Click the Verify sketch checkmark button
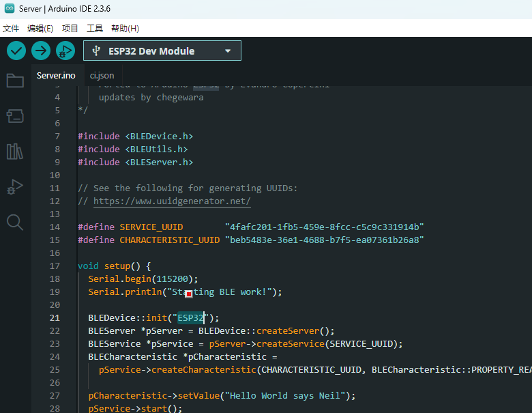 (x=16, y=51)
